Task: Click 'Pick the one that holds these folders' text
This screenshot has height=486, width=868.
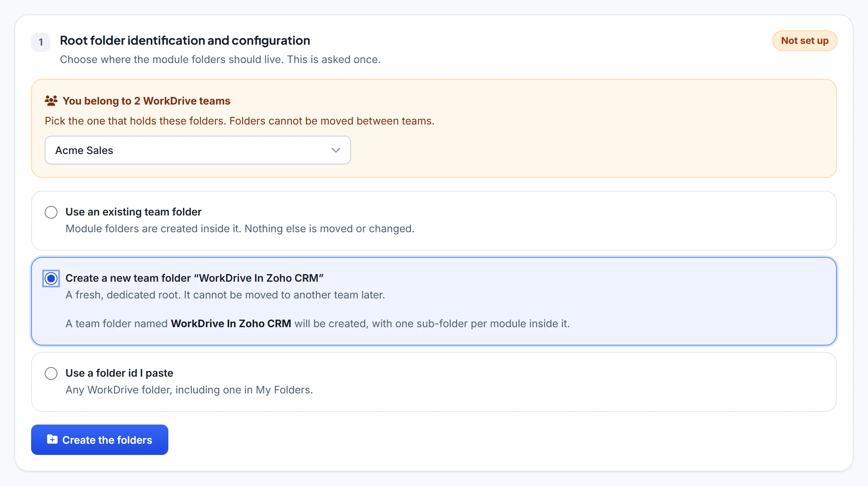Action: pos(239,121)
